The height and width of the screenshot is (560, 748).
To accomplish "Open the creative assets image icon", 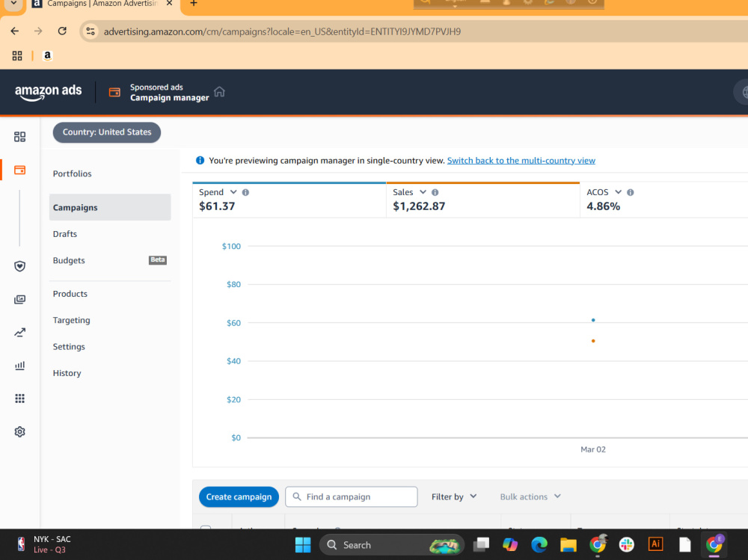I will pos(19,299).
